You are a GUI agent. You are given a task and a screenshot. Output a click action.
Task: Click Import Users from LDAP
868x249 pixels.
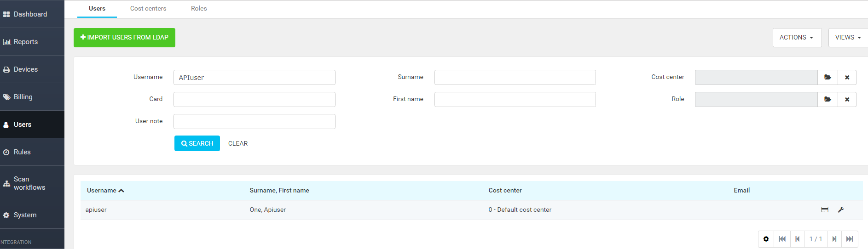click(124, 38)
